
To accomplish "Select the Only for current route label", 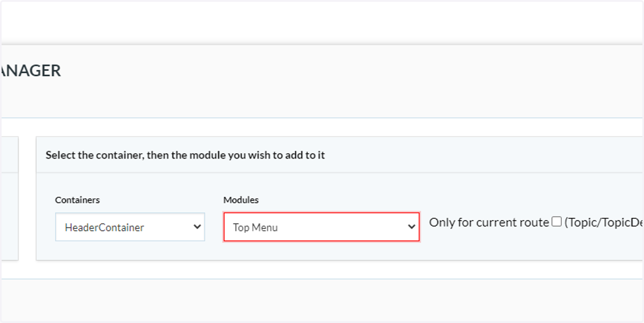I will pyautogui.click(x=489, y=222).
